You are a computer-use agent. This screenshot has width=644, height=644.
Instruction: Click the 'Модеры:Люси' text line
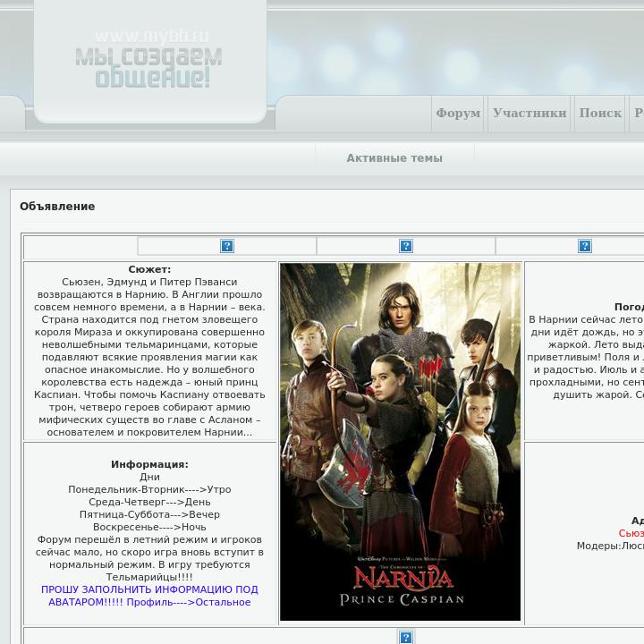coord(610,546)
